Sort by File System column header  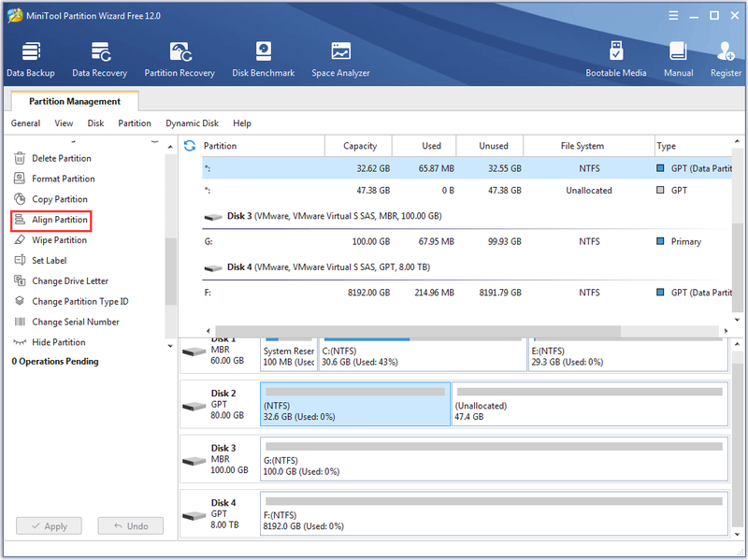pyautogui.click(x=589, y=146)
